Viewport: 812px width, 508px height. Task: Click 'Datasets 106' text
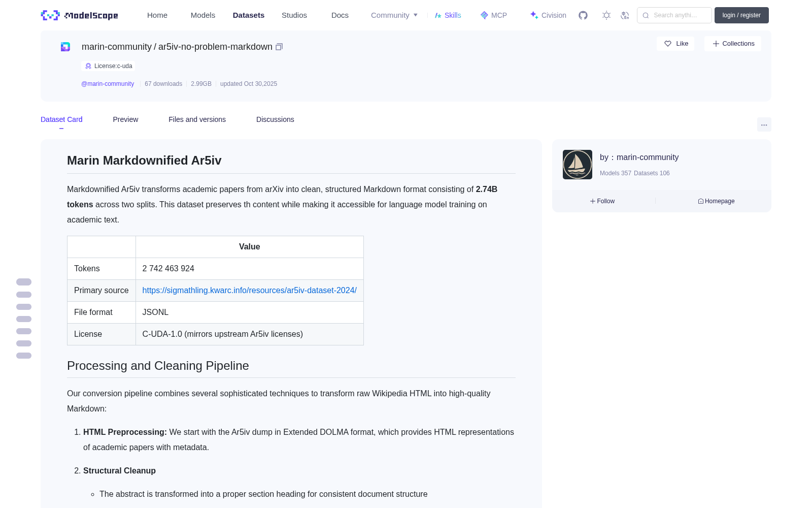coord(652,173)
